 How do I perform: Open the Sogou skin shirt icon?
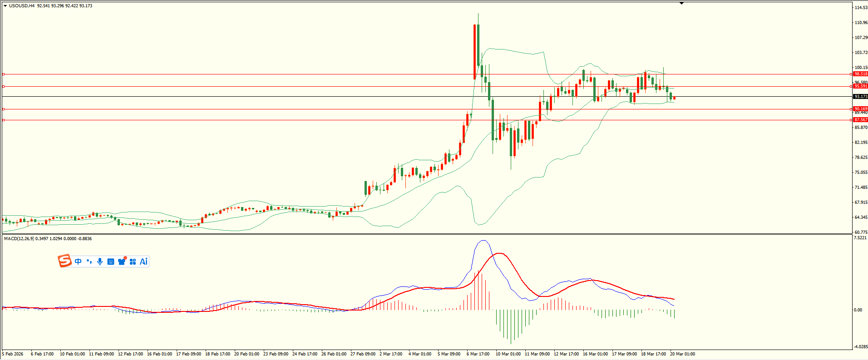[x=122, y=261]
